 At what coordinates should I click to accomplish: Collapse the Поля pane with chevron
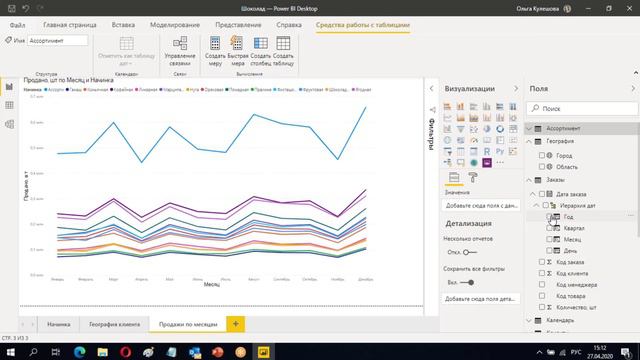(633, 89)
